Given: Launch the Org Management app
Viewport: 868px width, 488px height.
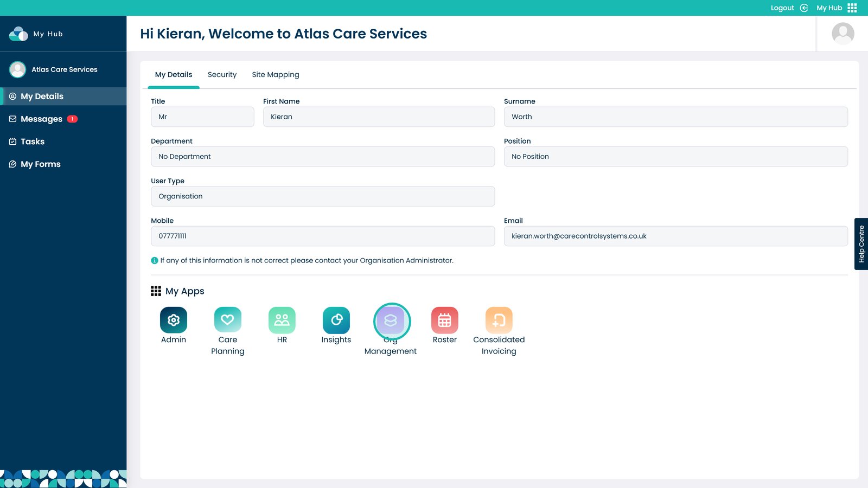Looking at the screenshot, I should tap(391, 321).
